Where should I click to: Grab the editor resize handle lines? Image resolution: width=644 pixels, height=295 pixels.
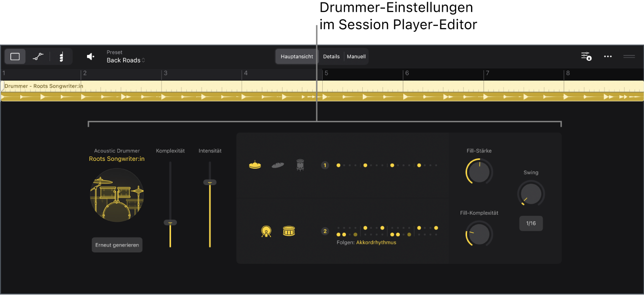629,57
